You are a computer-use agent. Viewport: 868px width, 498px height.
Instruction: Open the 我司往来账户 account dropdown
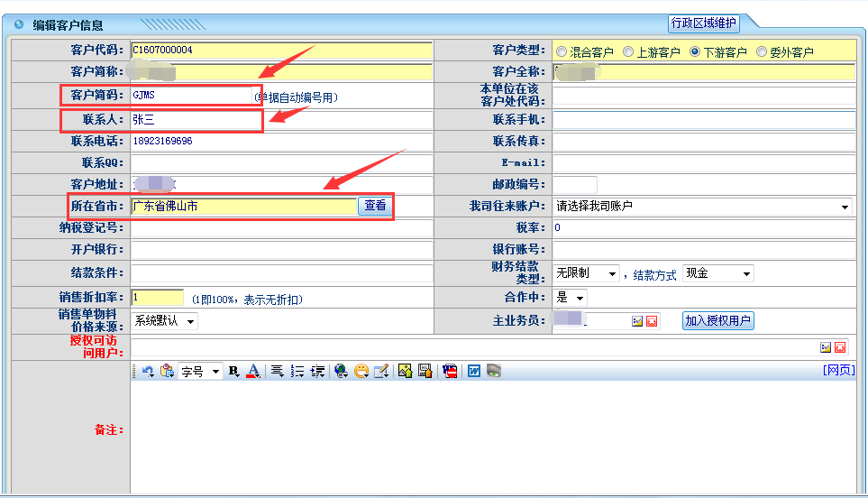point(703,207)
